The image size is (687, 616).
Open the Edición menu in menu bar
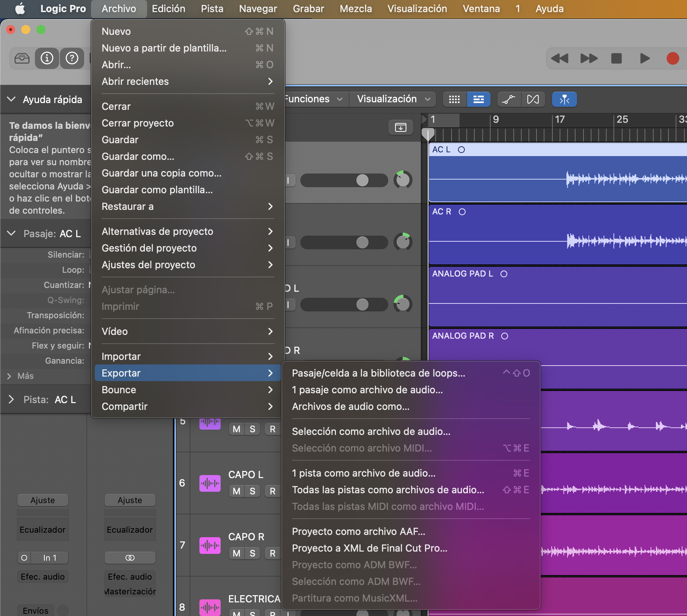(x=168, y=9)
